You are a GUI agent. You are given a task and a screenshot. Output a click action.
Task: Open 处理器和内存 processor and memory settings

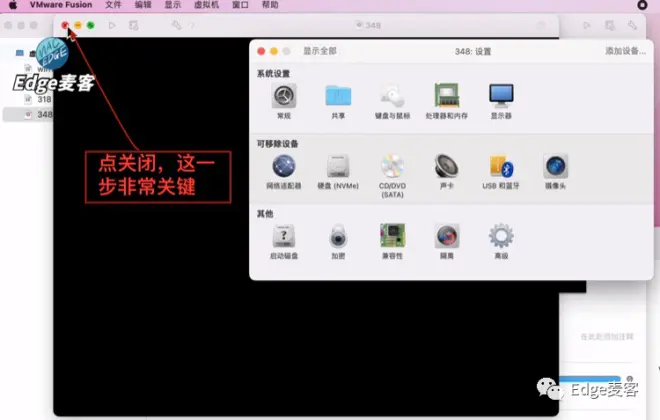pyautogui.click(x=447, y=96)
